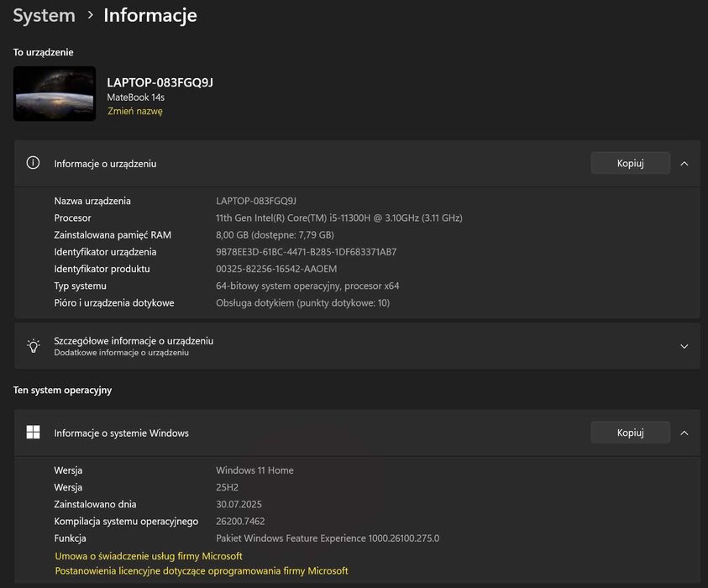
Task: Click the breadcrumb arrow after System
Action: pos(90,15)
